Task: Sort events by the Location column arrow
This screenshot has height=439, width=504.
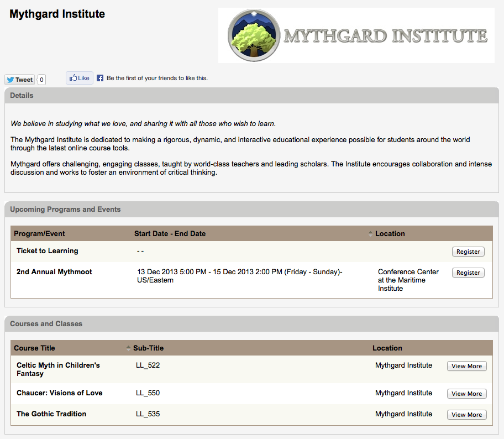Action: click(x=370, y=234)
